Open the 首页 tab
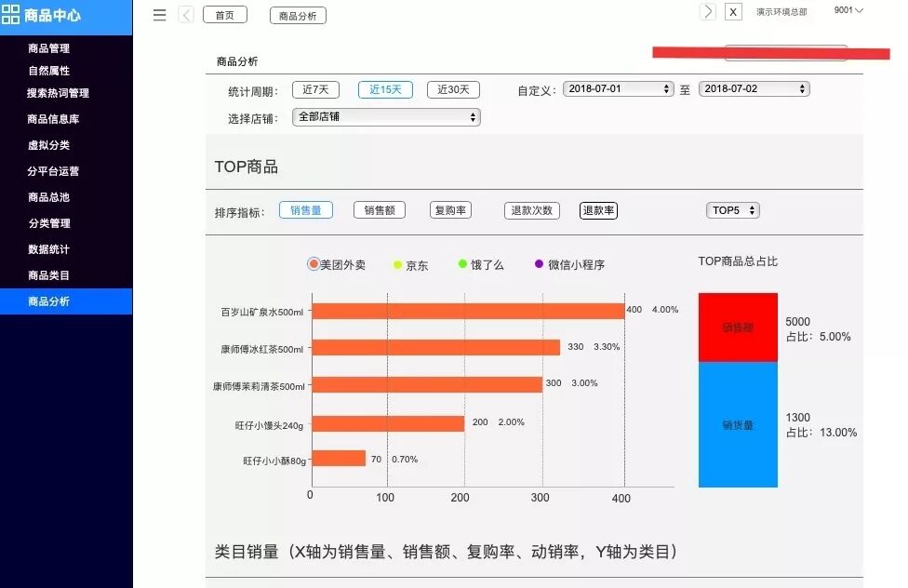The image size is (908, 588). click(x=225, y=15)
